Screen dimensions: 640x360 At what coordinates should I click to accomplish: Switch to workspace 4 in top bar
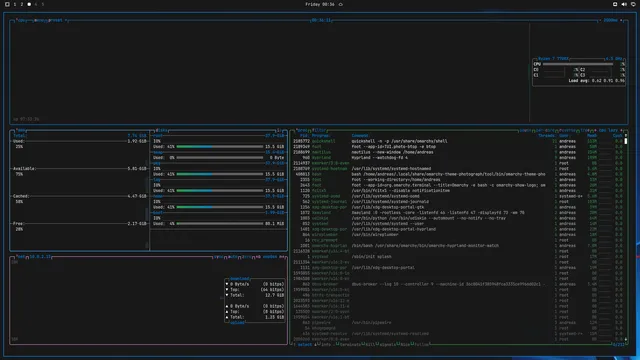point(36,4)
